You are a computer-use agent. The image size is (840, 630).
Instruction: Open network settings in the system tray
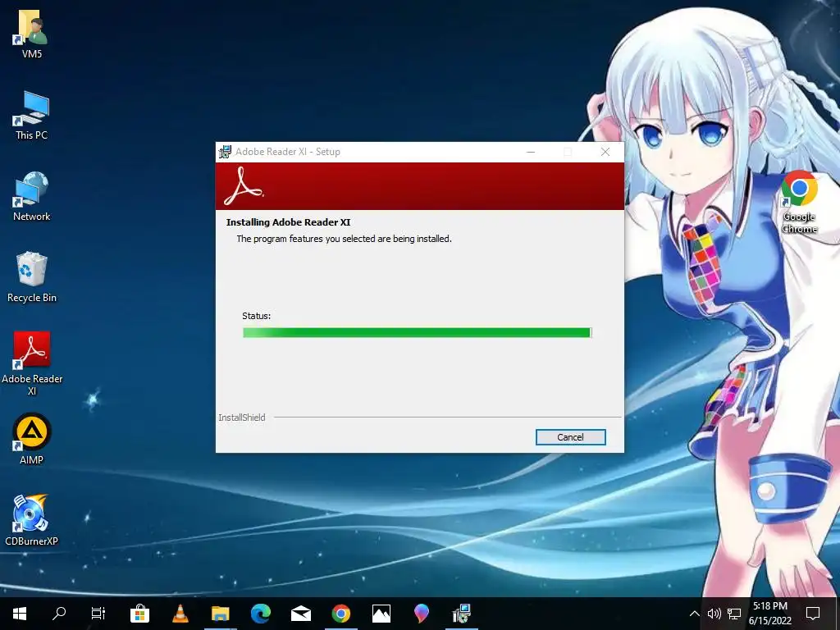(734, 614)
